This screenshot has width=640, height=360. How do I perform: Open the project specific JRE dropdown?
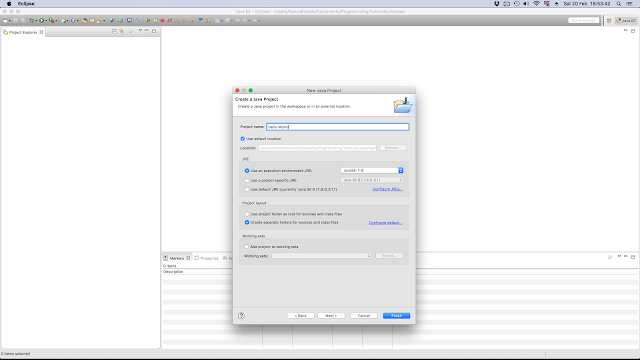(x=372, y=180)
